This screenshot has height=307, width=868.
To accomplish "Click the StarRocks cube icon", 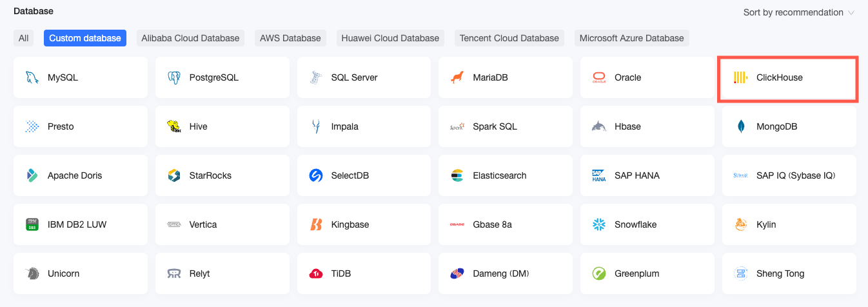I will 173,175.
